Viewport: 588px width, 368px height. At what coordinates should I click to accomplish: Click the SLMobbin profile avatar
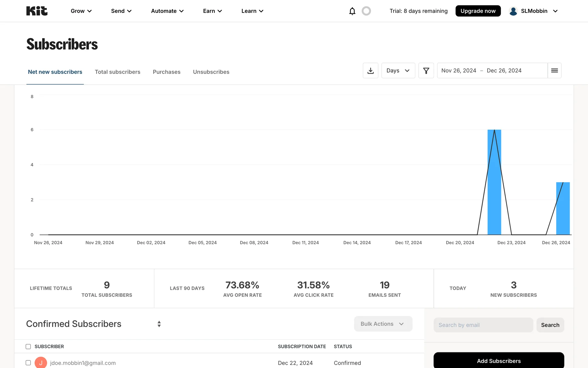(x=513, y=11)
